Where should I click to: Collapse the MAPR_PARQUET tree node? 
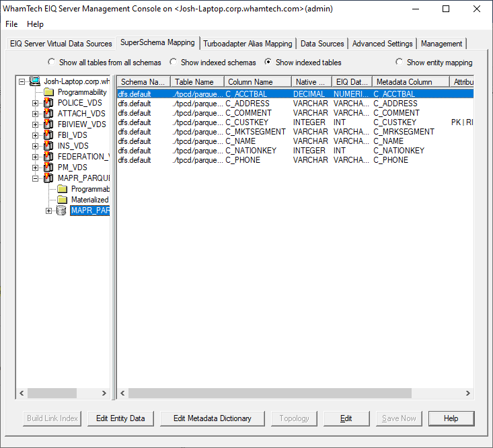pos(35,178)
